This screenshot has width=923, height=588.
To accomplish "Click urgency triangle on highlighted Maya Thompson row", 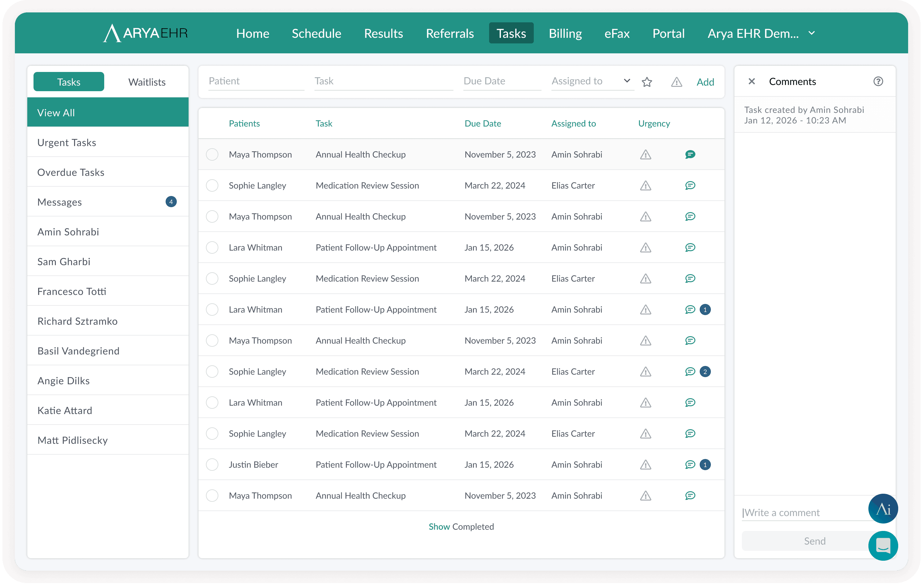I will pyautogui.click(x=645, y=154).
